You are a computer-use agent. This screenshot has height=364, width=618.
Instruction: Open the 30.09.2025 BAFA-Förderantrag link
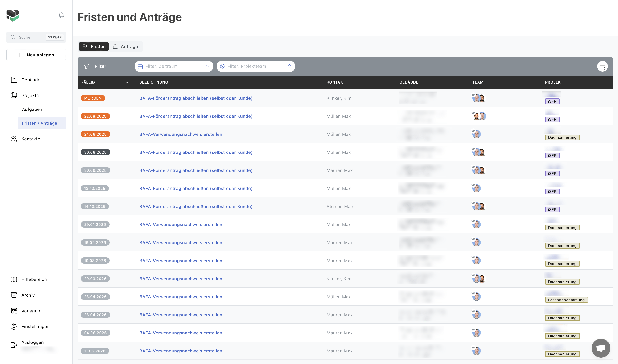196,170
